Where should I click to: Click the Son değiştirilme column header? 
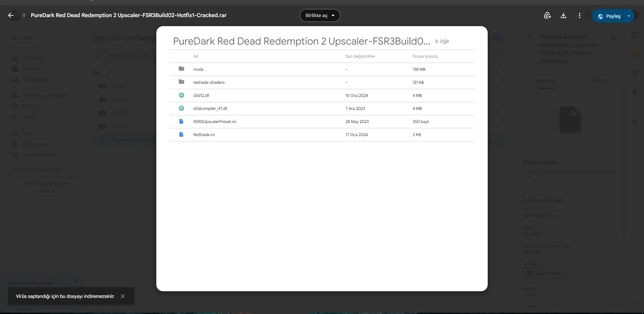click(x=360, y=56)
